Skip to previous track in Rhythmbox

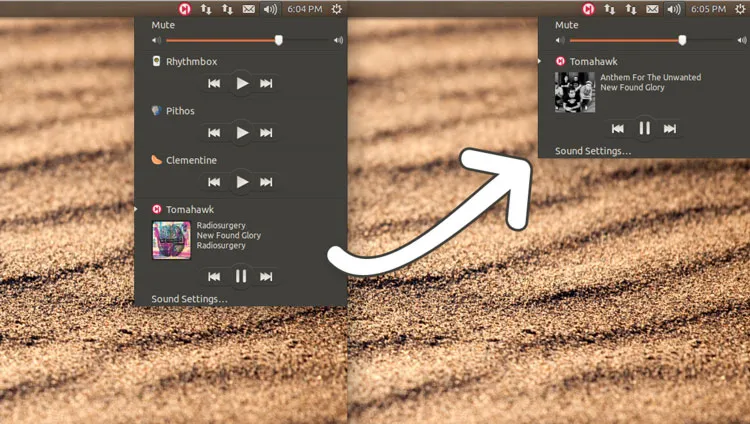214,83
